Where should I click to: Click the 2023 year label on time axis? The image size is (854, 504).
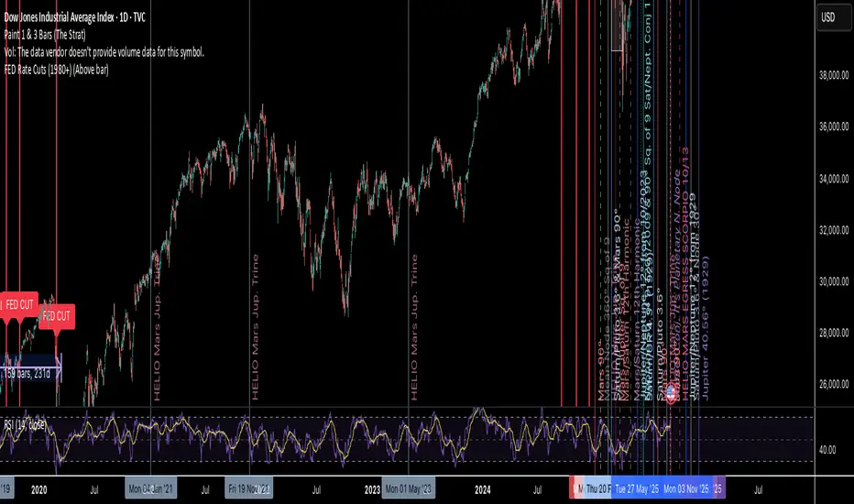(x=372, y=490)
